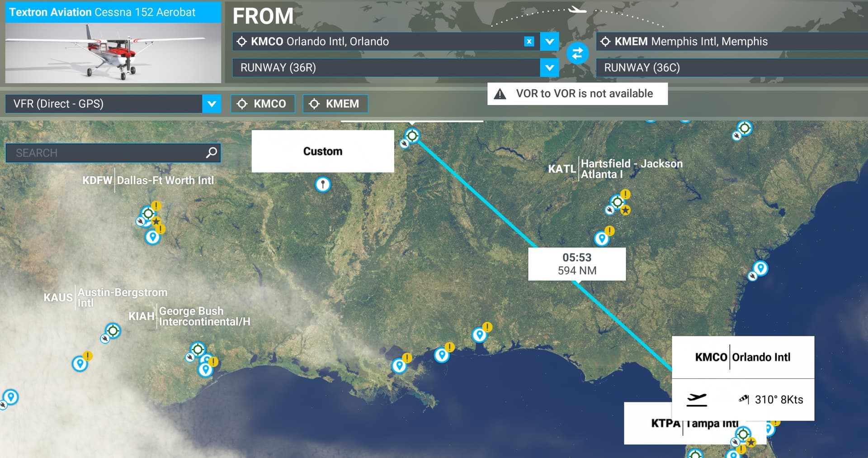
Task: Open the departure runway 36R dropdown
Action: tap(549, 68)
